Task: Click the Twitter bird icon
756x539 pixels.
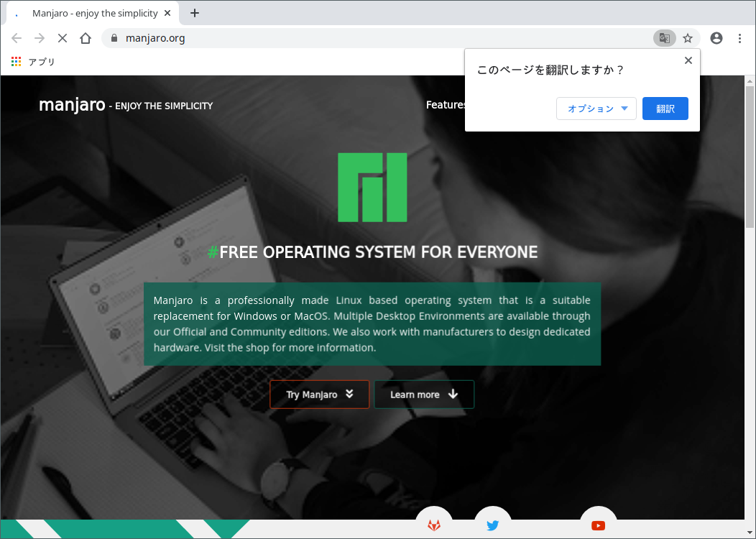Action: point(492,525)
